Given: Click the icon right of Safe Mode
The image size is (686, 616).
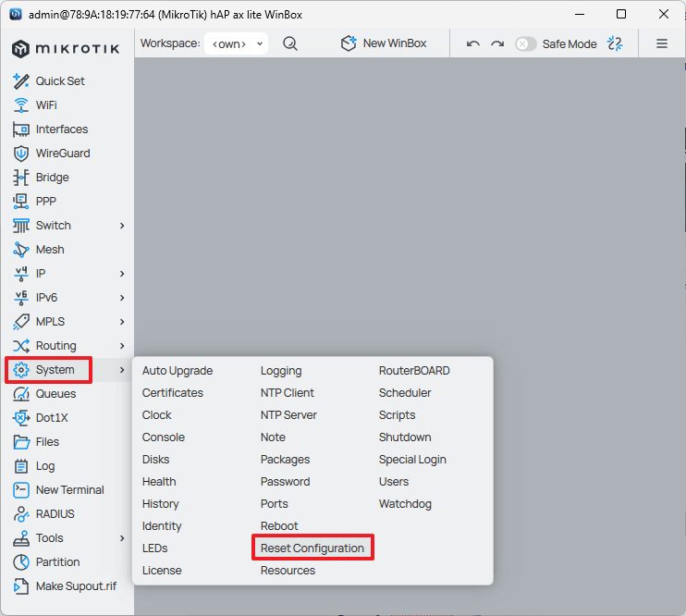Looking at the screenshot, I should (616, 43).
